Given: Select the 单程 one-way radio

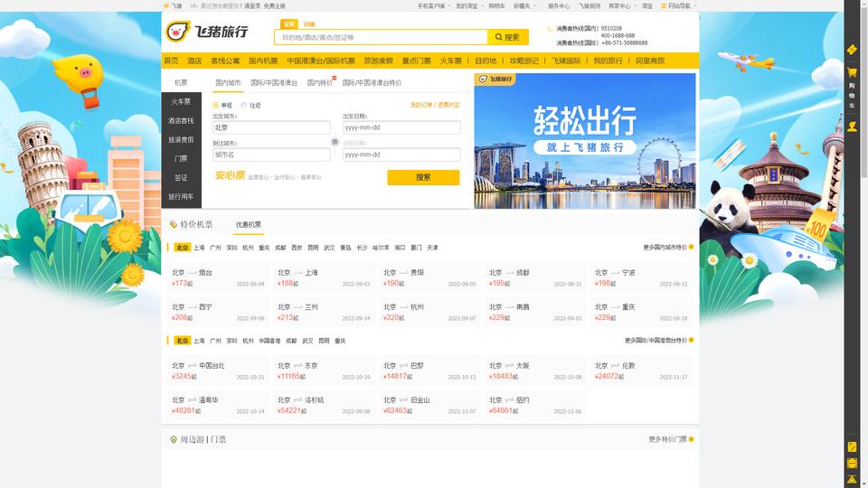Looking at the screenshot, I should coord(216,105).
